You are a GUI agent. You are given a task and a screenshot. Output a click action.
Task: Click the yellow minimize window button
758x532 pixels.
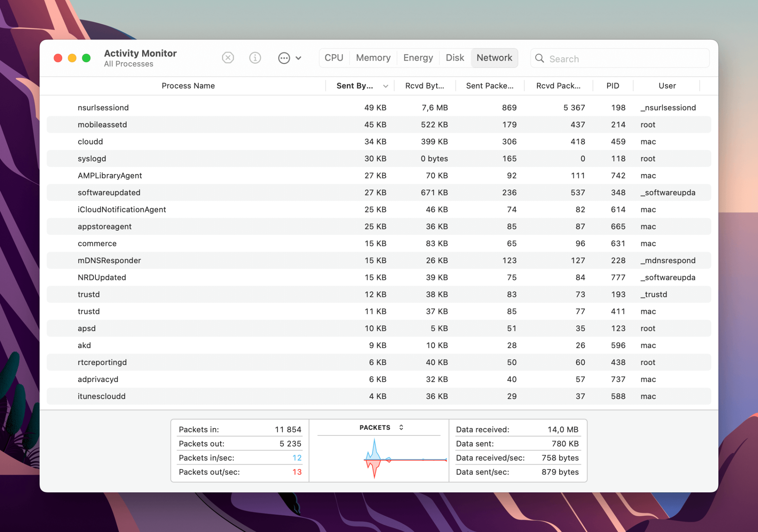click(72, 58)
